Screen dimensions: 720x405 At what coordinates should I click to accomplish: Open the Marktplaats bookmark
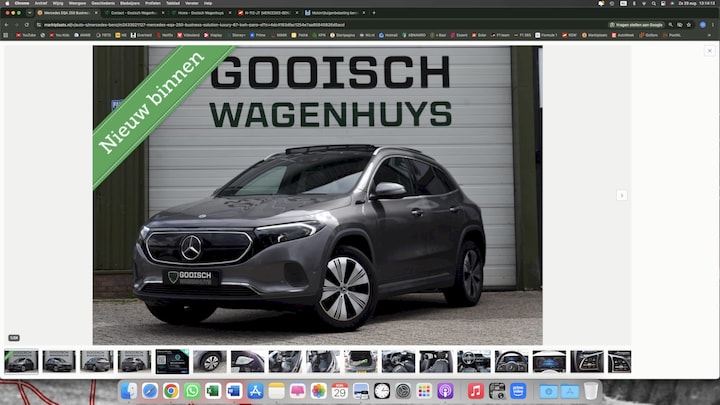click(x=595, y=35)
